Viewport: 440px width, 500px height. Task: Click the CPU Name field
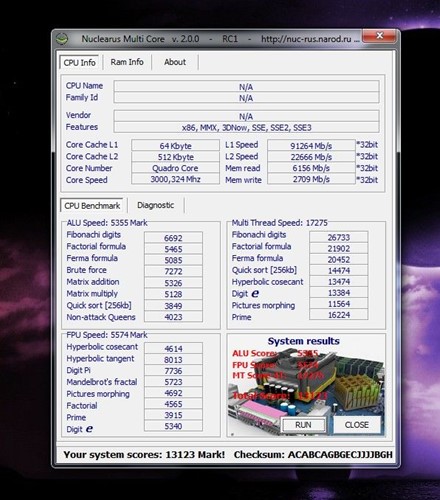(246, 87)
